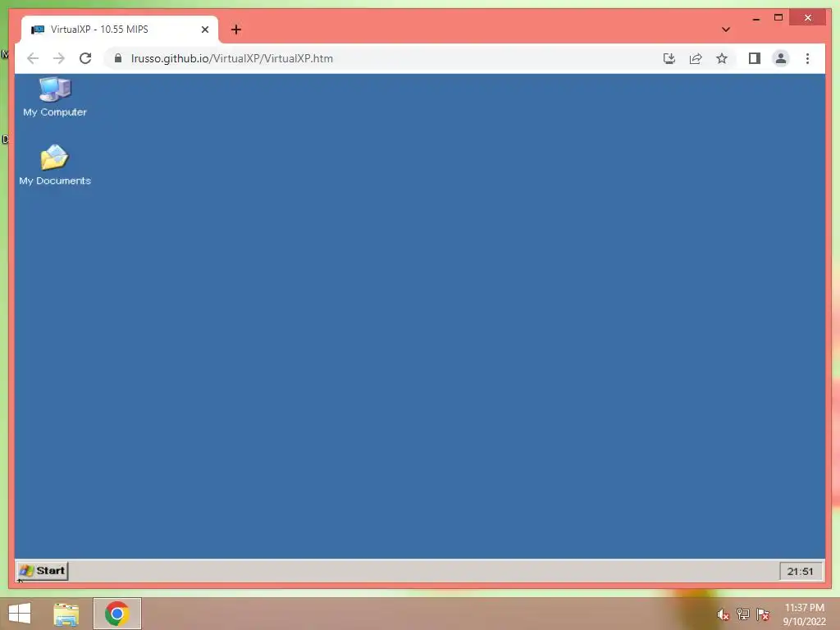Maximize the Chrome window

(778, 18)
